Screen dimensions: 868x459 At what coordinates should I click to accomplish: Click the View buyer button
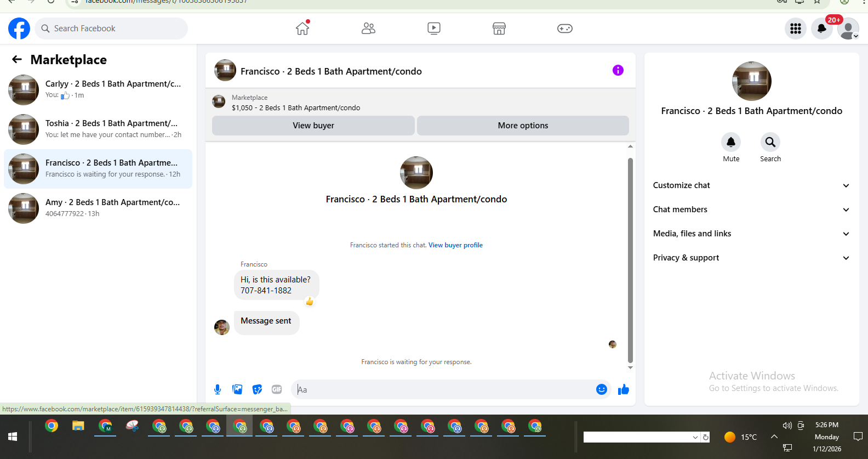[x=313, y=126]
